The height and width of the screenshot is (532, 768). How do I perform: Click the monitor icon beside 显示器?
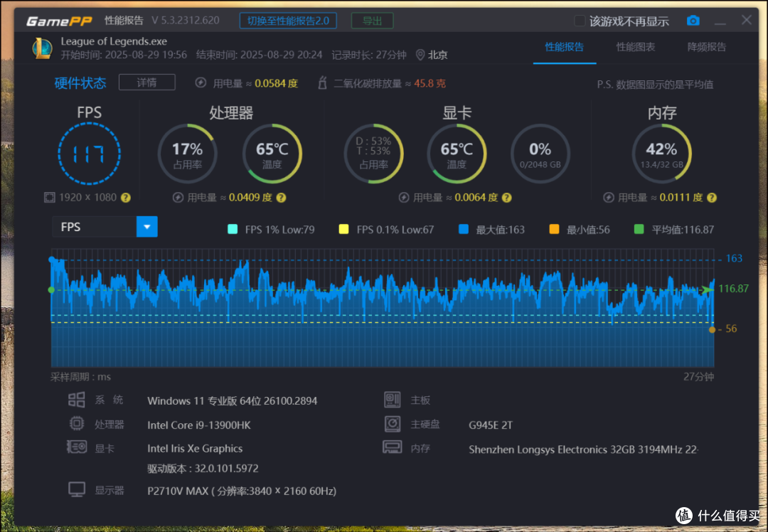(x=77, y=489)
